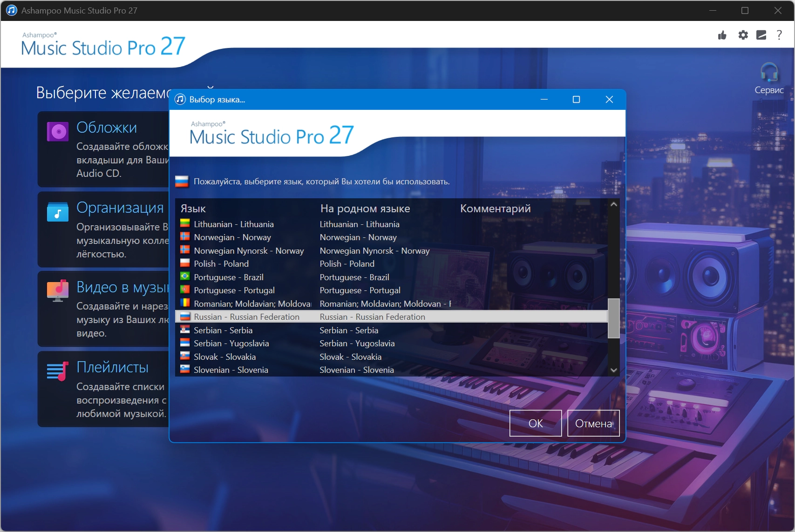Click the language list scrollbar thumb

[614, 318]
